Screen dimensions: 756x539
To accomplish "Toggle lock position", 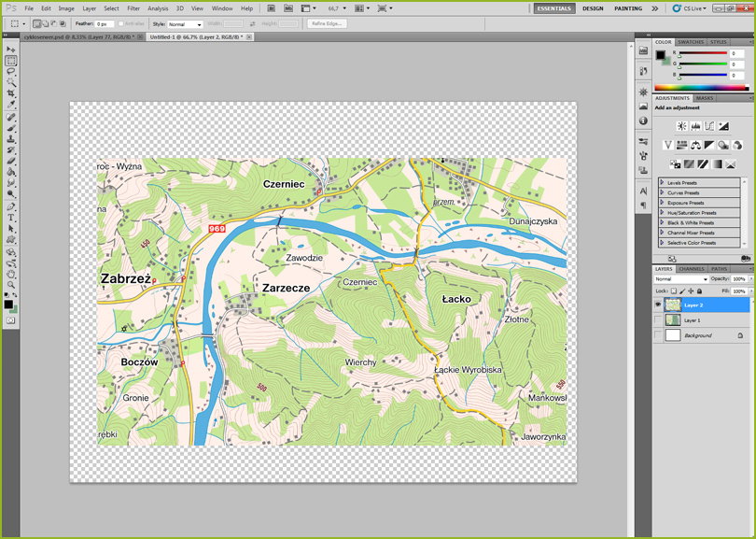I will click(691, 291).
